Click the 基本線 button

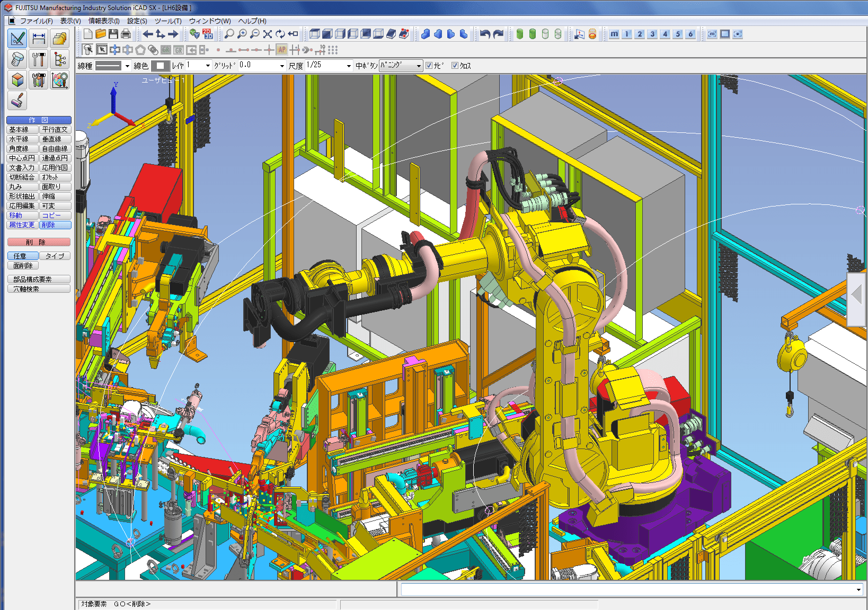tap(23, 130)
